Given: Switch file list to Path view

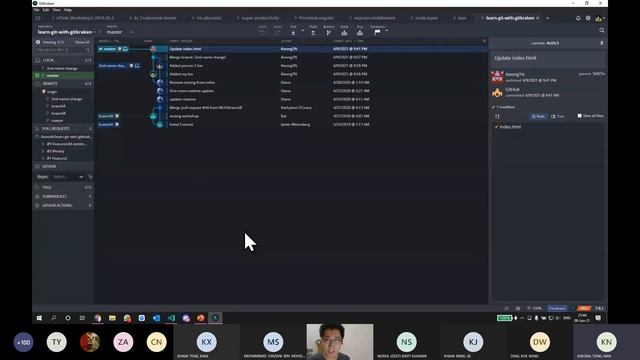Looking at the screenshot, I should point(538,116).
